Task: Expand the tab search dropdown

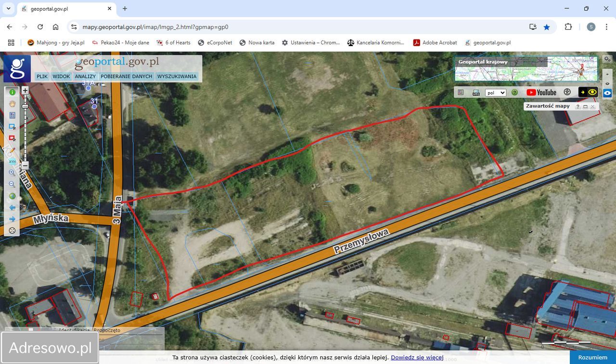Action: click(x=9, y=9)
